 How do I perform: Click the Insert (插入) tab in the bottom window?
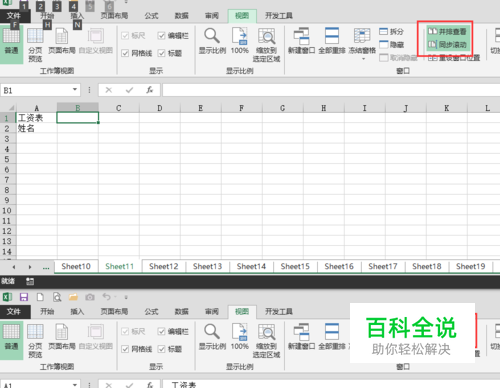[x=77, y=311]
